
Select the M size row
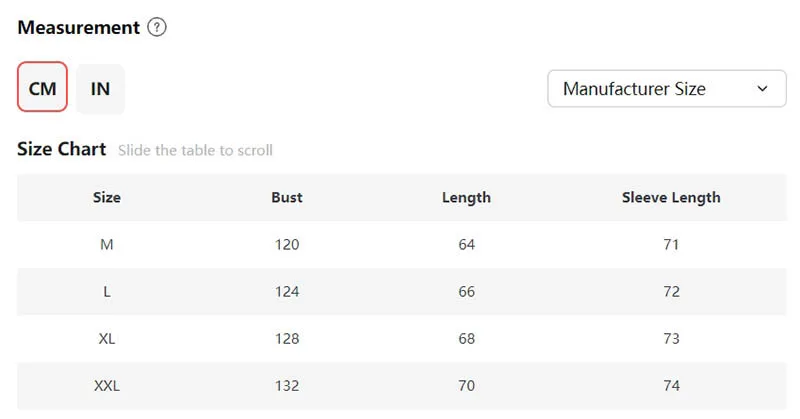click(107, 244)
